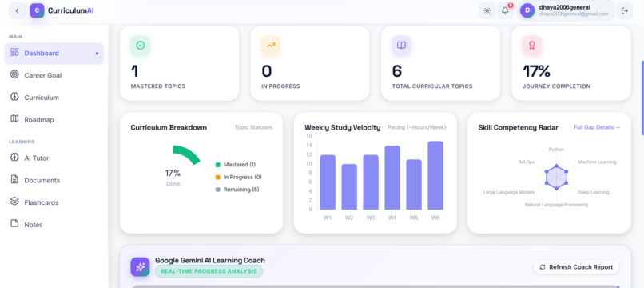The image size is (644, 288).
Task: Click the W6 bar in study velocity chart
Action: [435, 176]
